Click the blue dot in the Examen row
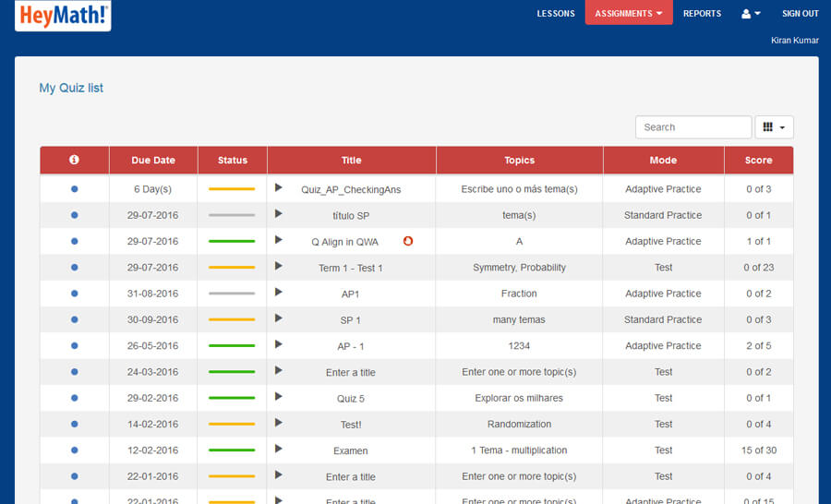This screenshot has height=504, width=831. tap(74, 450)
